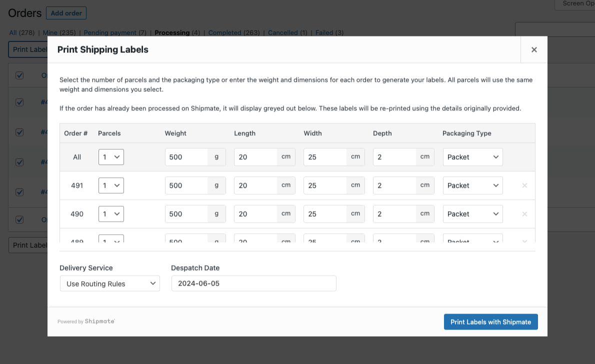Filter orders by Mine (235)
This screenshot has width=595, height=364.
pos(59,32)
